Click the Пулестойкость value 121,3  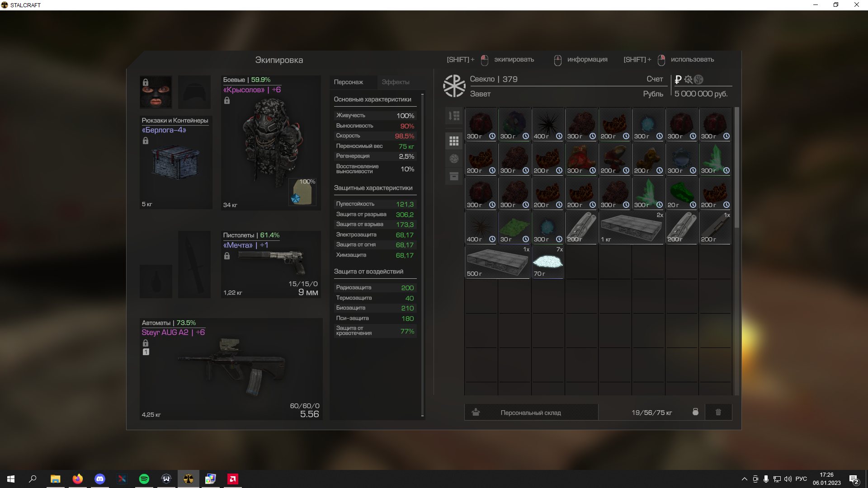405,204
